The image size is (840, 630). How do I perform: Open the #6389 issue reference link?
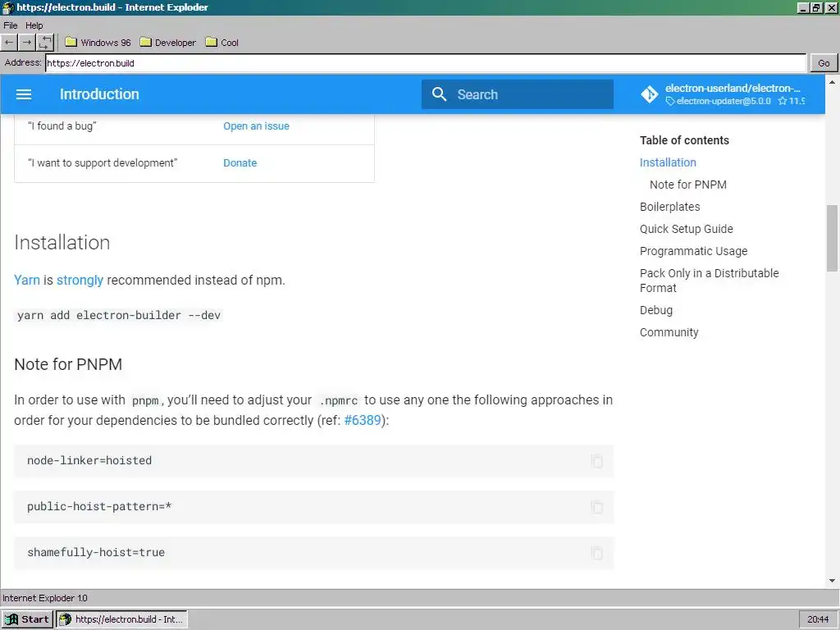coord(362,420)
